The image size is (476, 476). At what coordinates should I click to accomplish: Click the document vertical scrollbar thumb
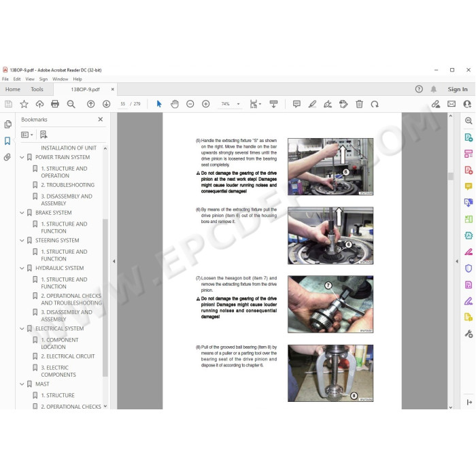(450, 176)
